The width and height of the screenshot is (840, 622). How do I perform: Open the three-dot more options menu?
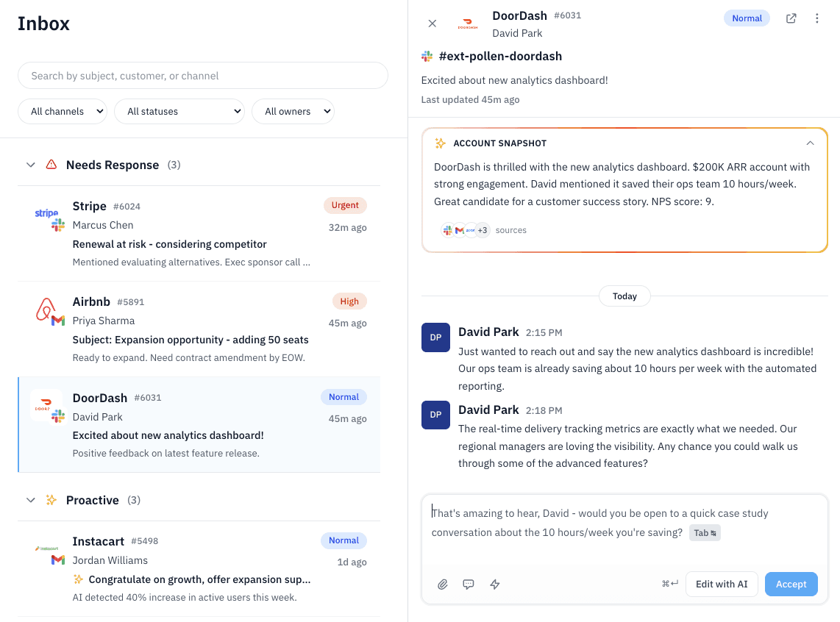pos(817,18)
